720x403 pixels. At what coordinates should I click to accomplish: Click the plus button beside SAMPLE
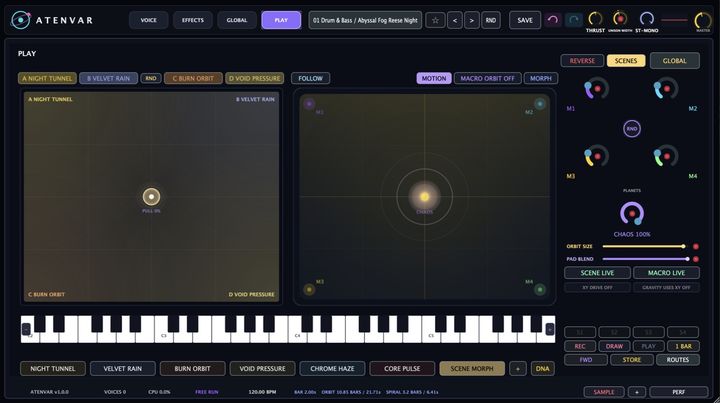tap(636, 392)
